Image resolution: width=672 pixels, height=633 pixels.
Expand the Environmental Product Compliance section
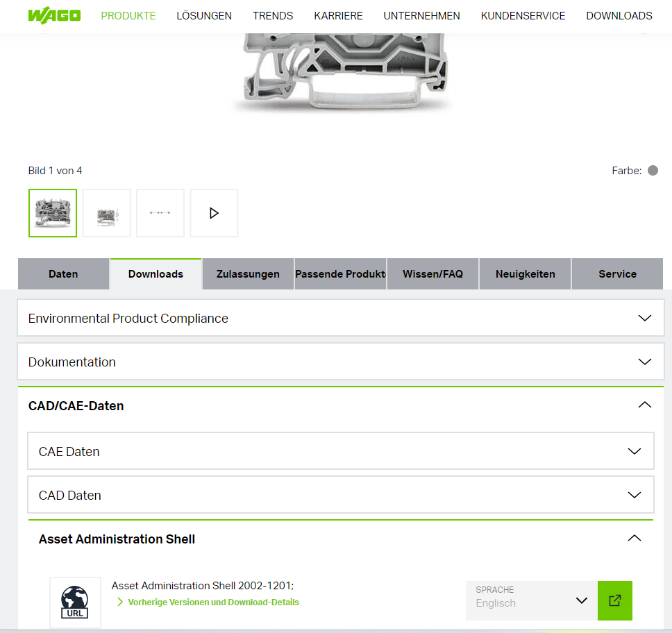pos(644,318)
